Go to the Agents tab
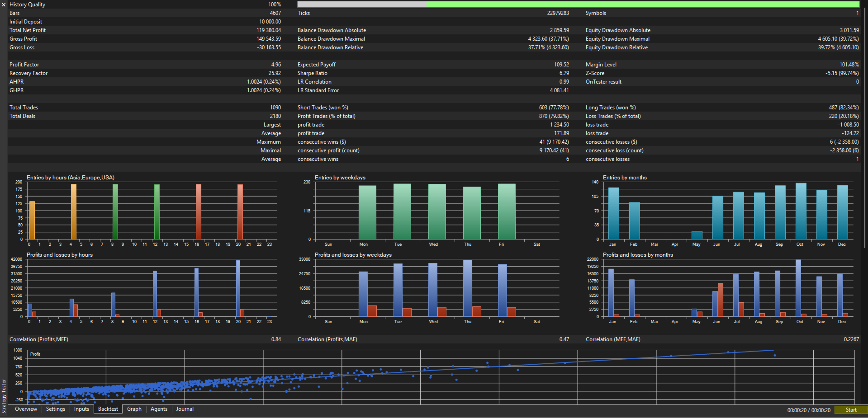 pyautogui.click(x=159, y=409)
